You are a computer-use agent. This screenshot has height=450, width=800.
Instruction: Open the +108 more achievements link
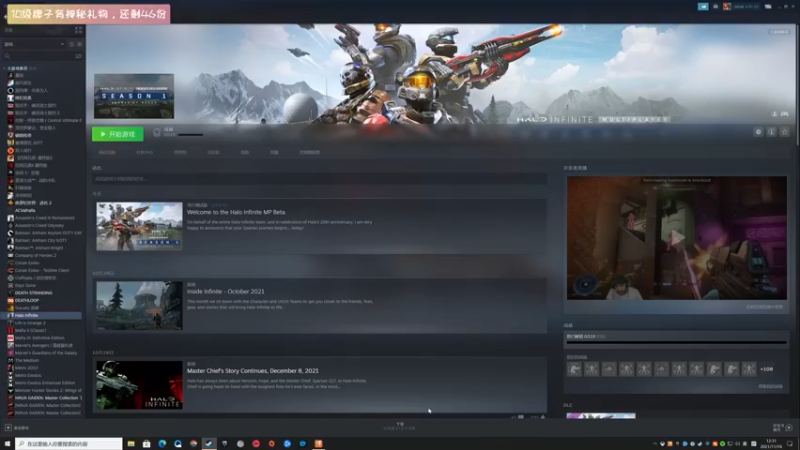click(766, 369)
